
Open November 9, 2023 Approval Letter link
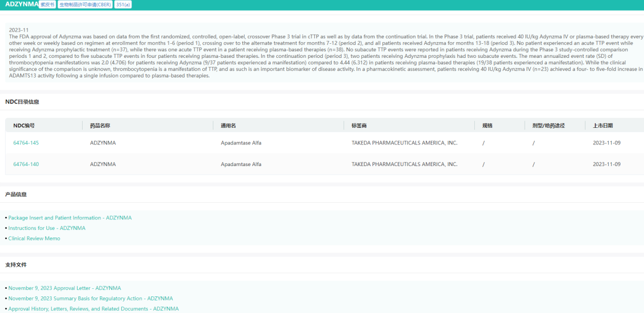tap(64, 288)
